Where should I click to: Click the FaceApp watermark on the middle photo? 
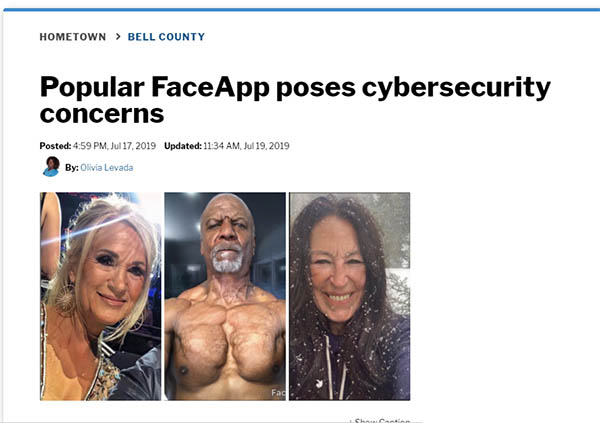click(278, 392)
